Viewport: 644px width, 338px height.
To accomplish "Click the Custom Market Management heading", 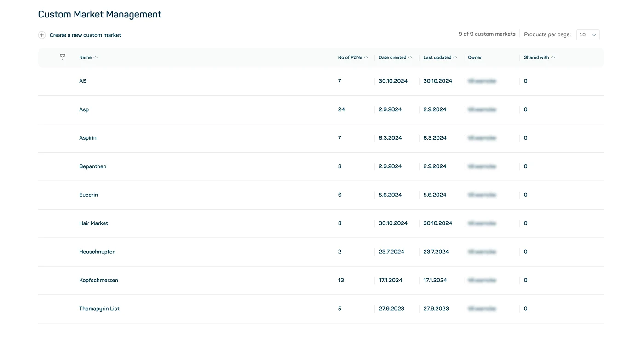I will point(100,14).
